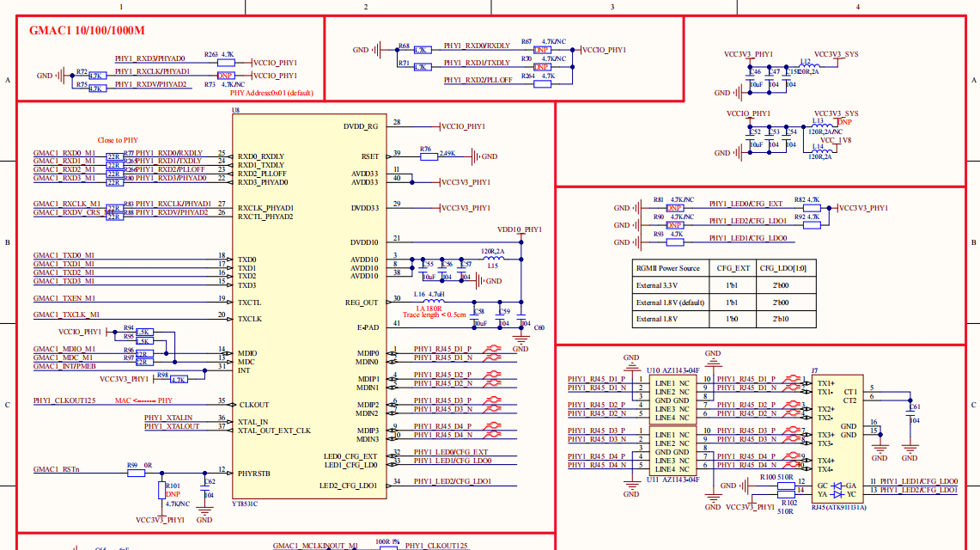The height and width of the screenshot is (550, 980).
Task: Click the R76 2.49K resistor symbol
Action: 425,156
